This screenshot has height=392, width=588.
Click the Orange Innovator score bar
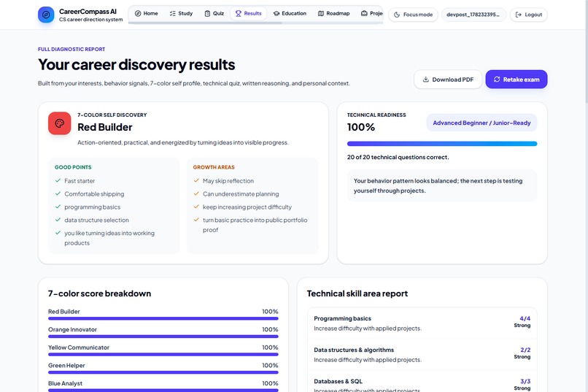tap(163, 337)
